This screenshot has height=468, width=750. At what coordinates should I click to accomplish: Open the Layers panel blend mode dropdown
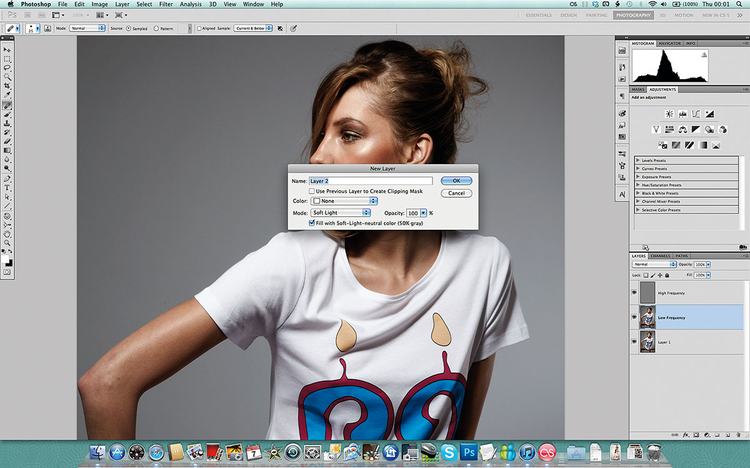point(654,264)
